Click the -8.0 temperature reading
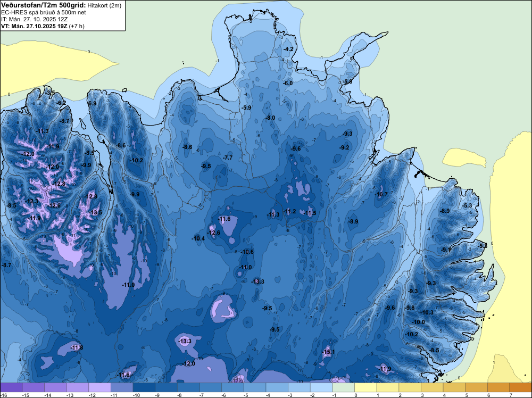532x398 pixels. point(270,118)
